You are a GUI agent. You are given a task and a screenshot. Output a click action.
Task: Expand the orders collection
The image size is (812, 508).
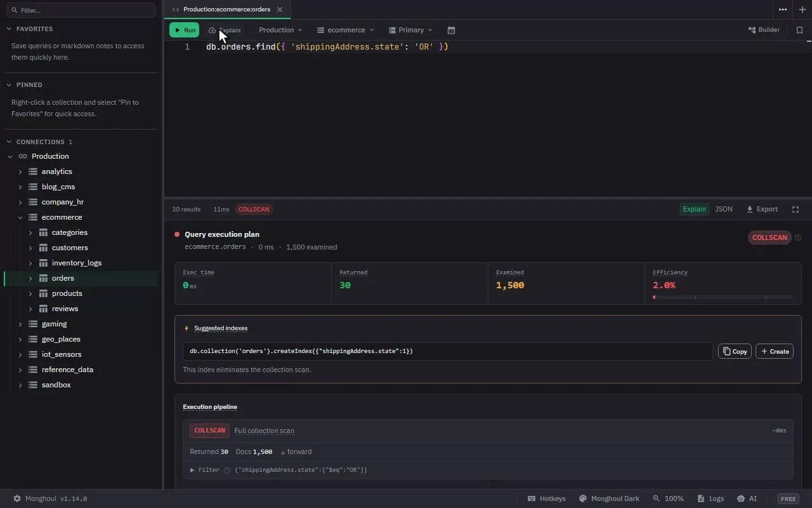30,278
